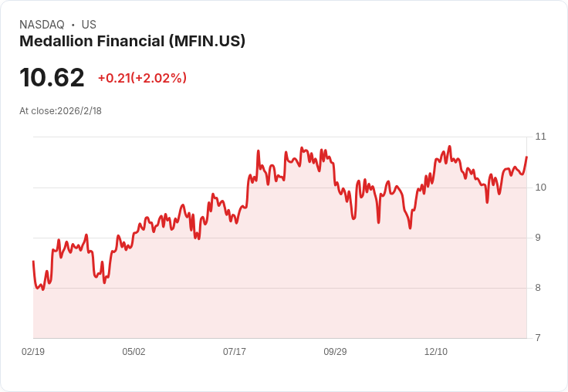The width and height of the screenshot is (568, 392).
Task: Click the 9 price axis label
Action: (x=538, y=238)
